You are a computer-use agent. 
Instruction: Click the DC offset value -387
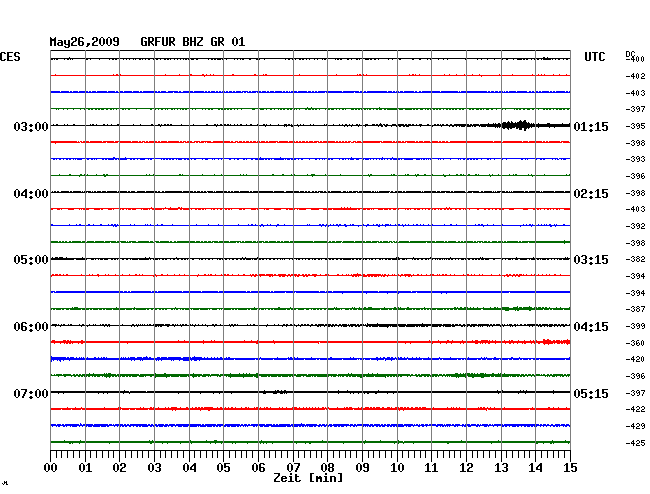635,309
